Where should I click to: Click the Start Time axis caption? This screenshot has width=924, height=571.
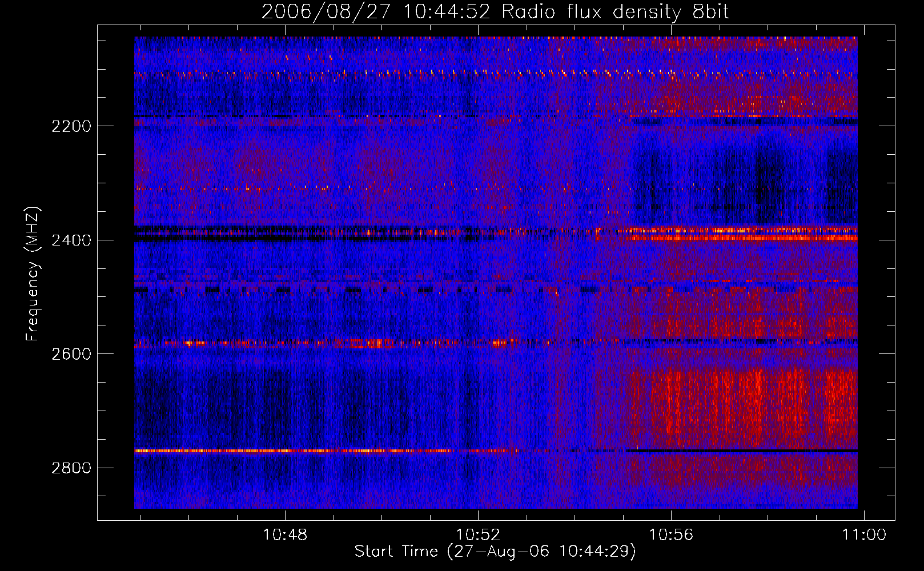point(495,552)
